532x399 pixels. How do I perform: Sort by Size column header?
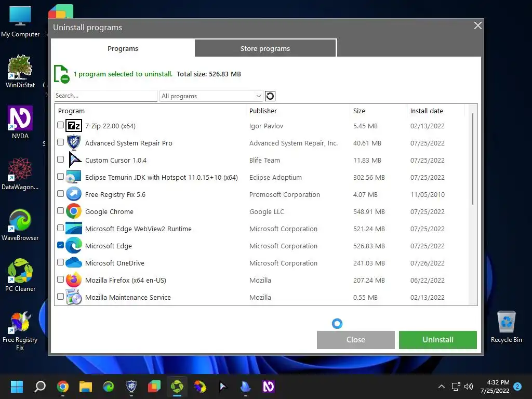click(359, 111)
